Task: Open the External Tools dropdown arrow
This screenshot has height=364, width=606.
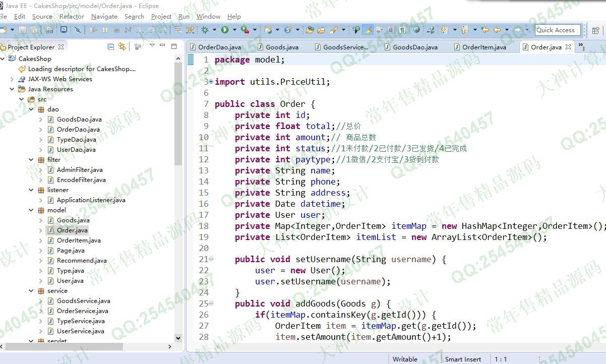Action: (x=255, y=30)
